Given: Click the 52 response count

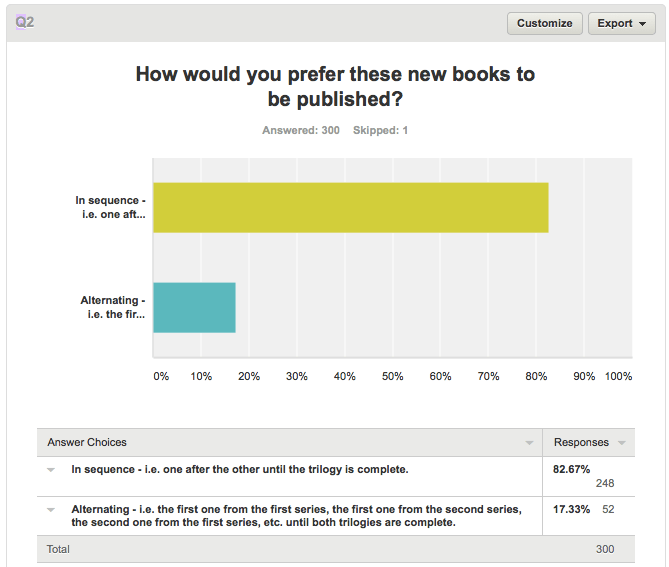Looking at the screenshot, I should pyautogui.click(x=608, y=509).
